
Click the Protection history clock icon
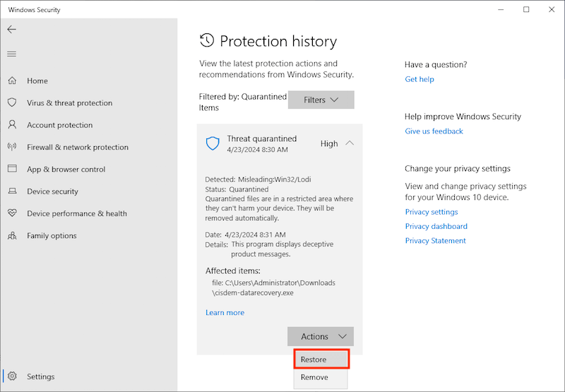pos(207,40)
